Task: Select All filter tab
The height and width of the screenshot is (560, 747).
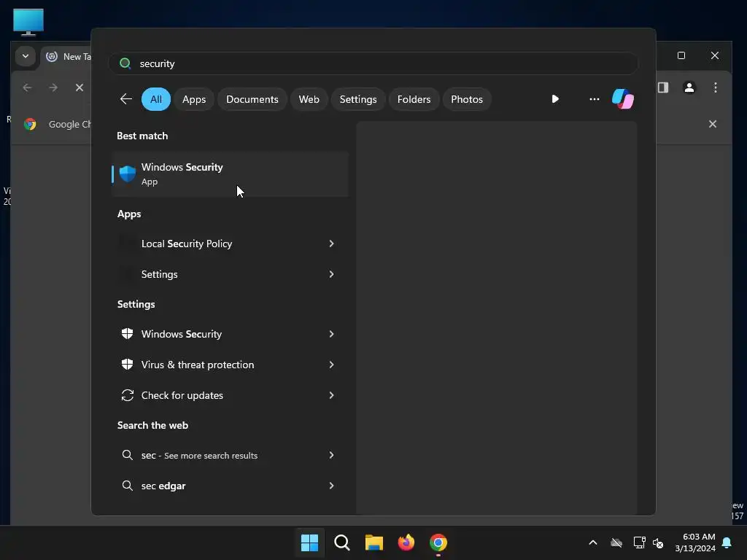Action: pyautogui.click(x=156, y=99)
